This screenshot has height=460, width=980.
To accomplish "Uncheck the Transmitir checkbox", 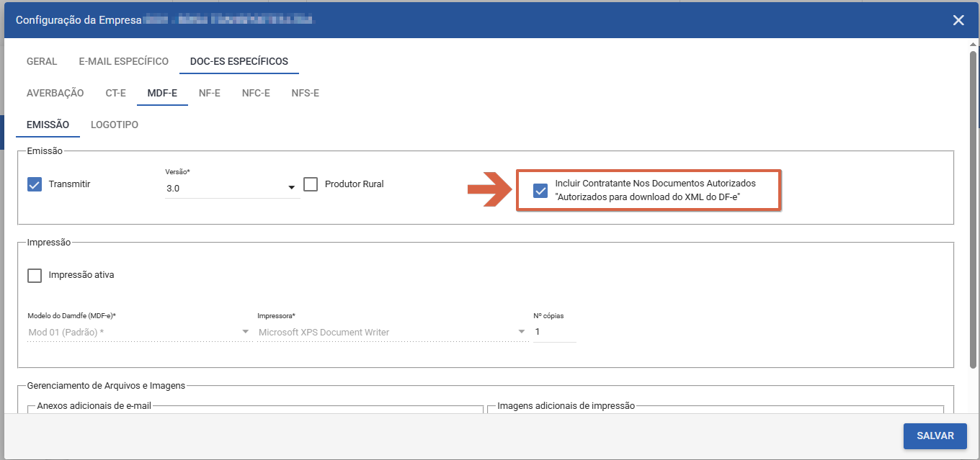I will (35, 184).
